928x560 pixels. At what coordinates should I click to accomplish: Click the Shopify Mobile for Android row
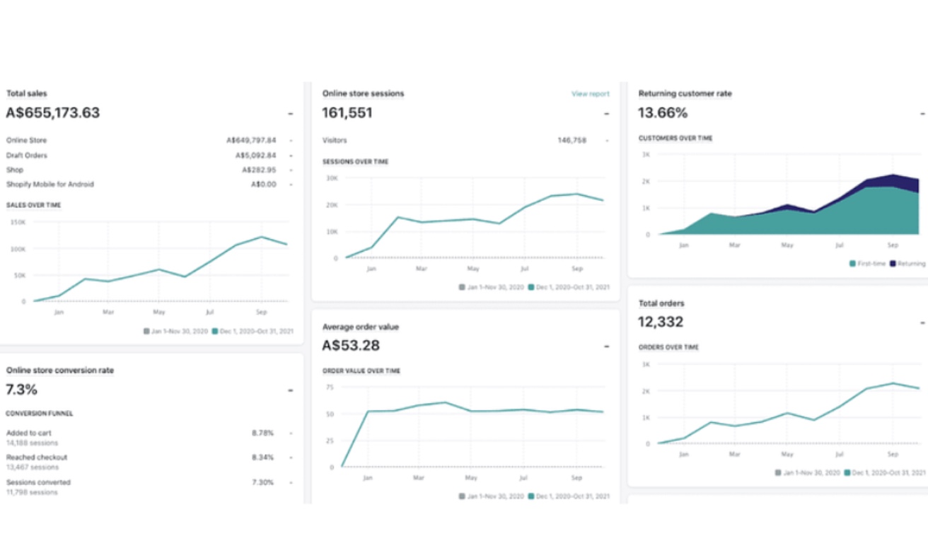[50, 185]
